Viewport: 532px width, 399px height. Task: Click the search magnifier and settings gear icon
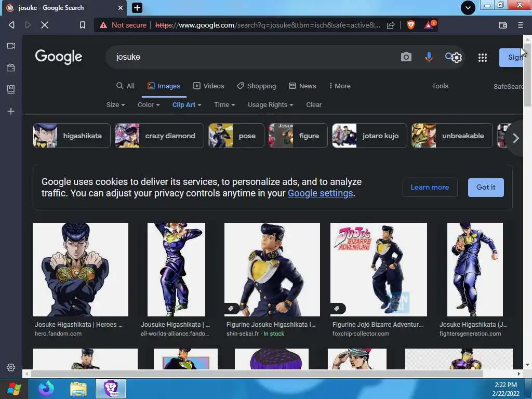[454, 57]
